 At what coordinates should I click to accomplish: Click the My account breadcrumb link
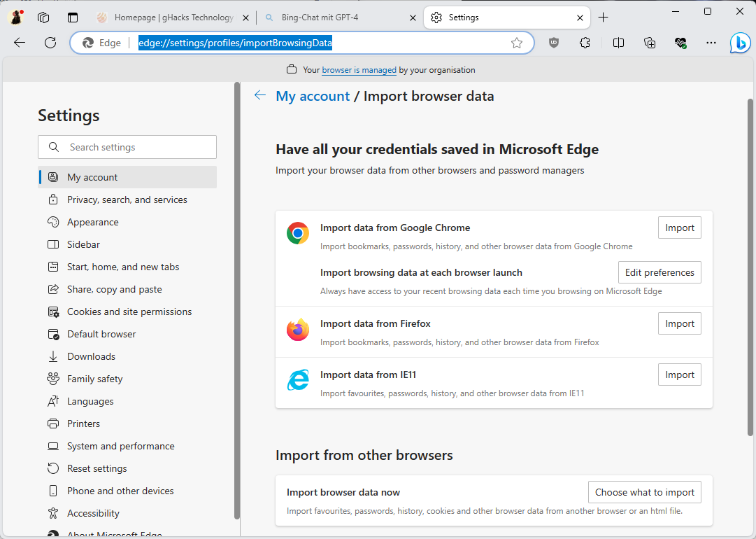(313, 96)
